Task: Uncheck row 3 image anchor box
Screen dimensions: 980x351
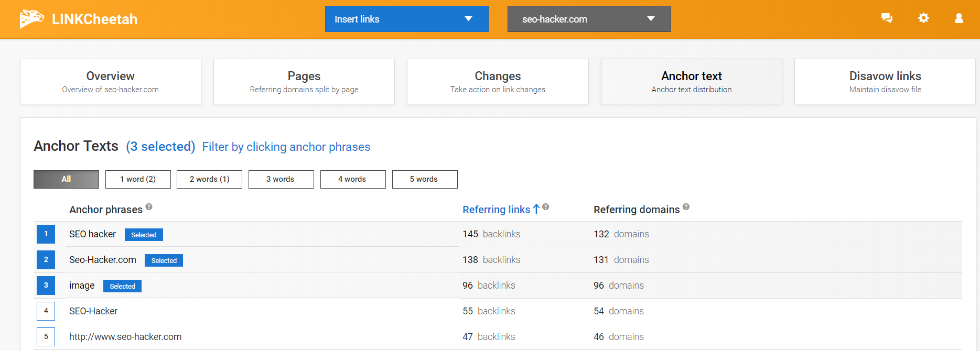Action: coord(46,286)
